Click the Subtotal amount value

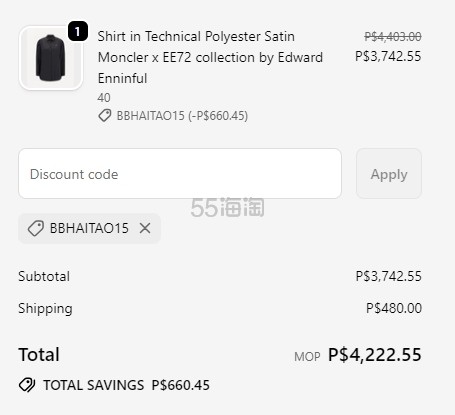click(388, 276)
